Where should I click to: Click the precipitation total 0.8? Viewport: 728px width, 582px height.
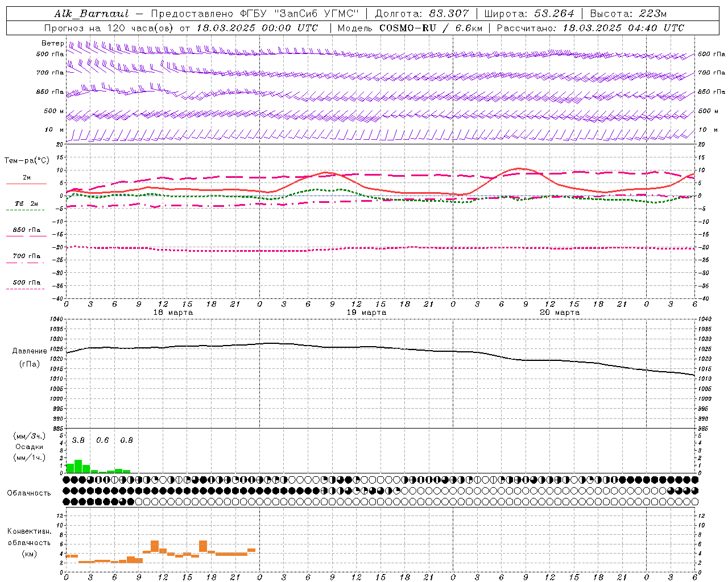tap(126, 440)
